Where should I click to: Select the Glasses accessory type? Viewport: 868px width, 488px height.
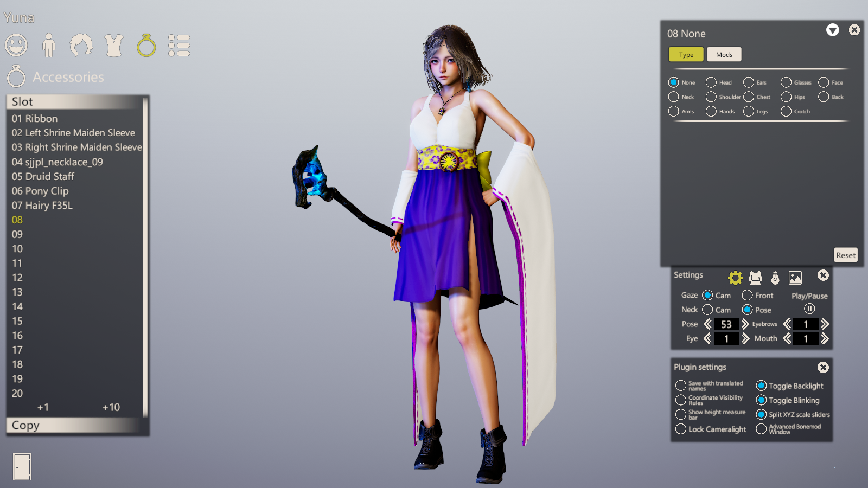pyautogui.click(x=786, y=82)
